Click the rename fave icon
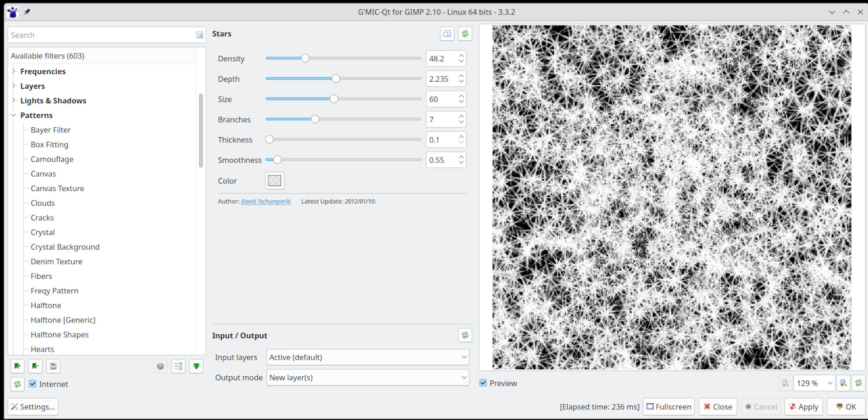 (53, 366)
